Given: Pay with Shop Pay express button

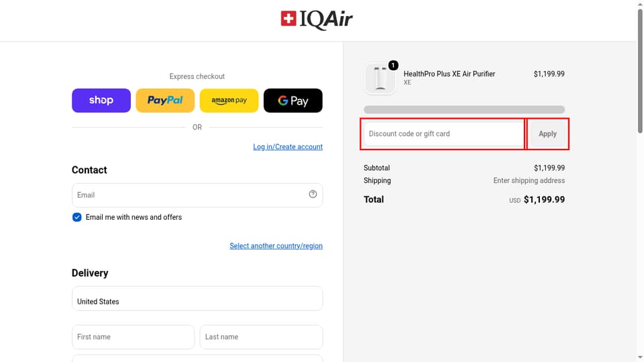Looking at the screenshot, I should click(x=101, y=101).
